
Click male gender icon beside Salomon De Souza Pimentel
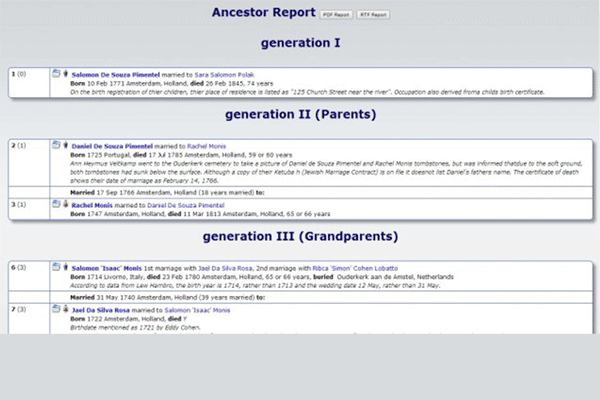[x=65, y=73]
